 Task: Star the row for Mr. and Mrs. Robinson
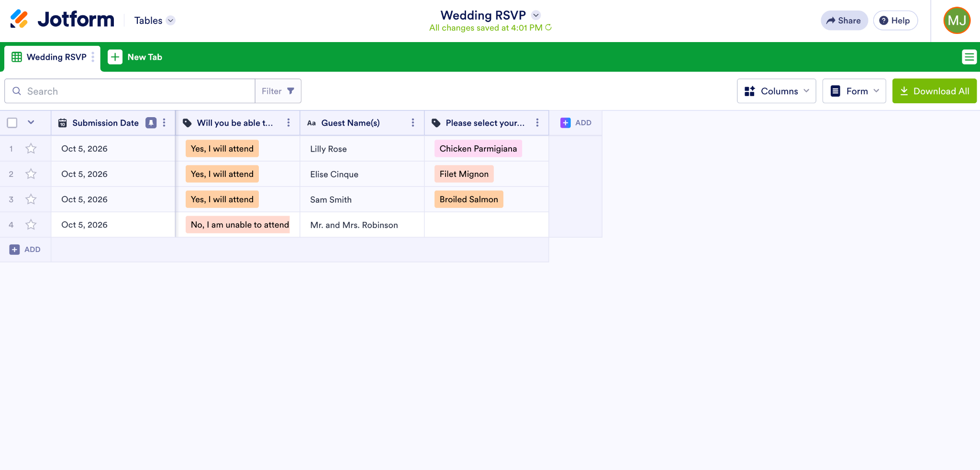[31, 225]
